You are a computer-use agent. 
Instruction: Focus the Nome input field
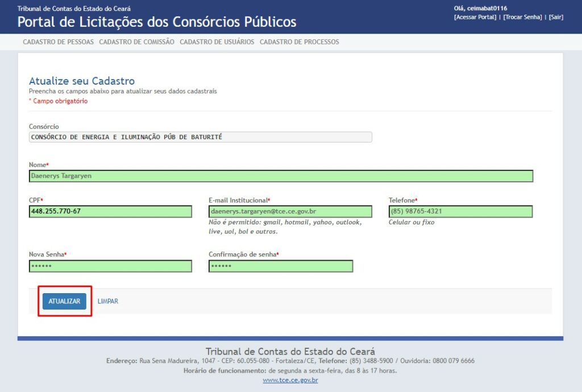pyautogui.click(x=281, y=176)
